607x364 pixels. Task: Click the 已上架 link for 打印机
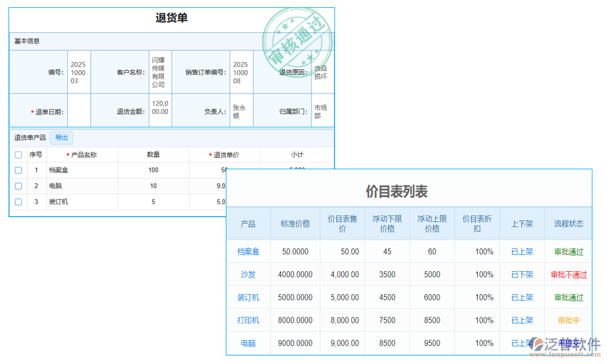tap(521, 320)
